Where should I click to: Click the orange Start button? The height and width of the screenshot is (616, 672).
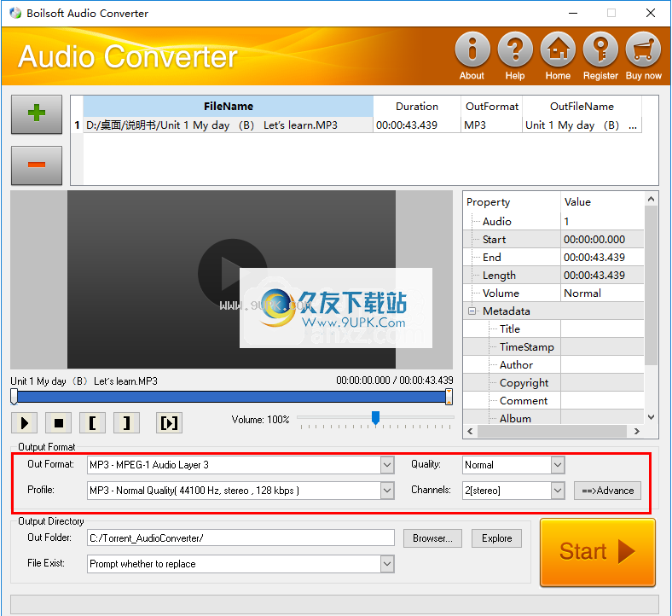click(x=598, y=552)
